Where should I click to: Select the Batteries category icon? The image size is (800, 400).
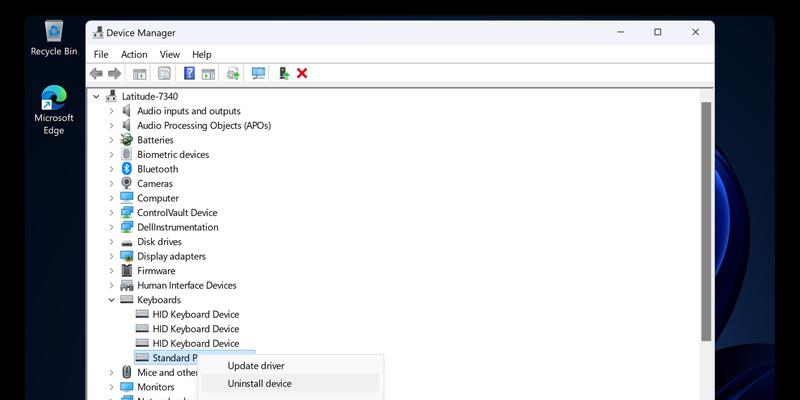pos(127,140)
